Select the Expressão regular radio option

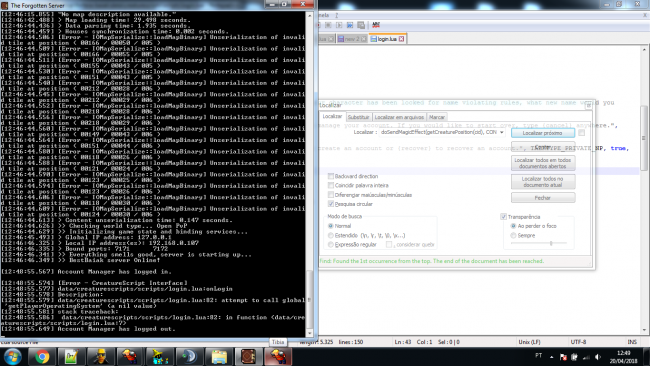pos(331,245)
